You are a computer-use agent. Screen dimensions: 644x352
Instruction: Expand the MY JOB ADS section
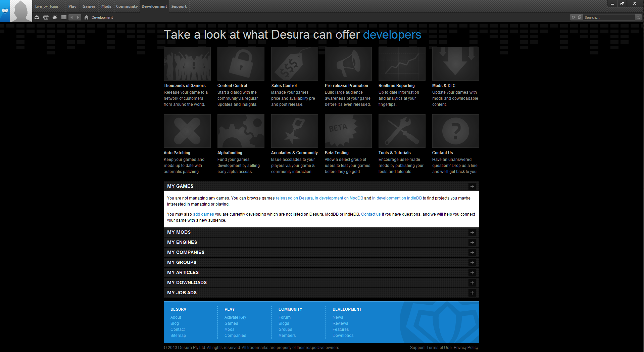(472, 293)
